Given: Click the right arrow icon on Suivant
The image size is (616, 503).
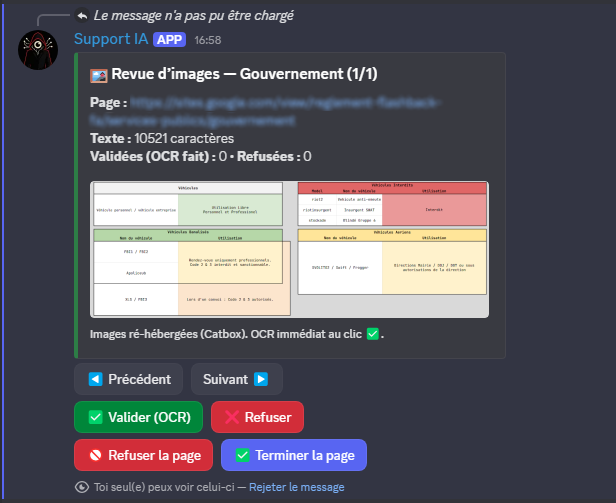Looking at the screenshot, I should 260,380.
